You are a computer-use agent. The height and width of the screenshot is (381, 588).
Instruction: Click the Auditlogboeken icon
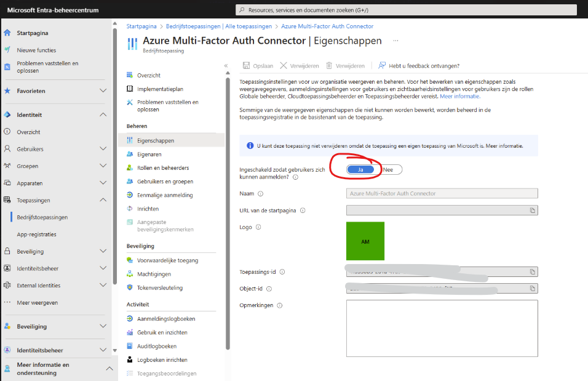pos(130,346)
